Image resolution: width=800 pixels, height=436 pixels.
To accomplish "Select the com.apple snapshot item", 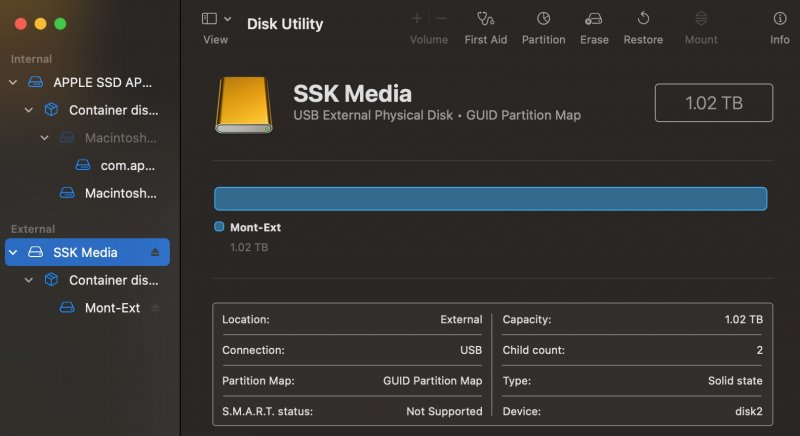I will pyautogui.click(x=127, y=165).
